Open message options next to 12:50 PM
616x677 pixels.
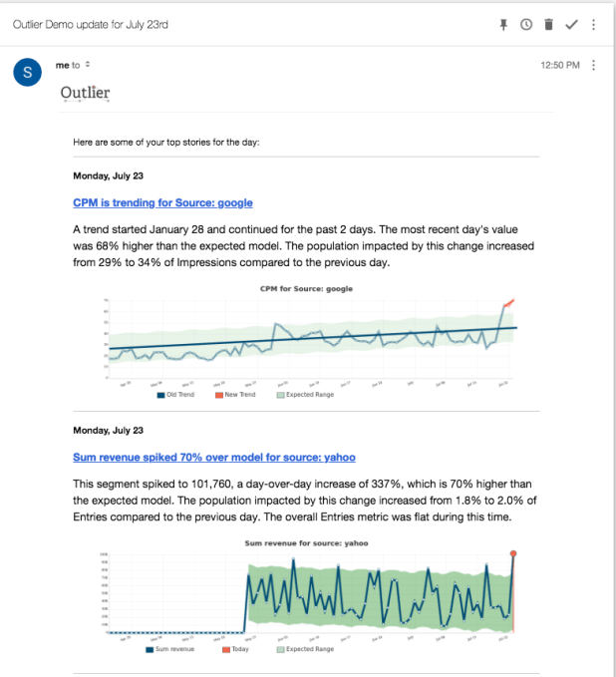coord(594,65)
